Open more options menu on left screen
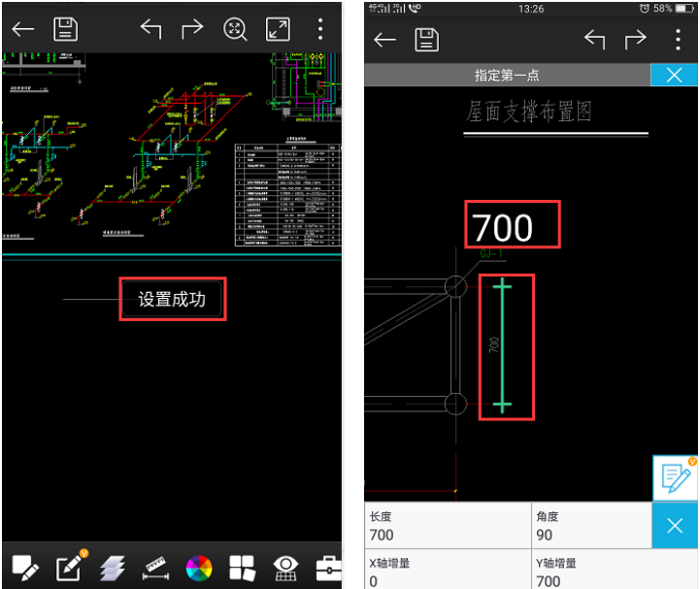700x589 pixels. click(320, 28)
